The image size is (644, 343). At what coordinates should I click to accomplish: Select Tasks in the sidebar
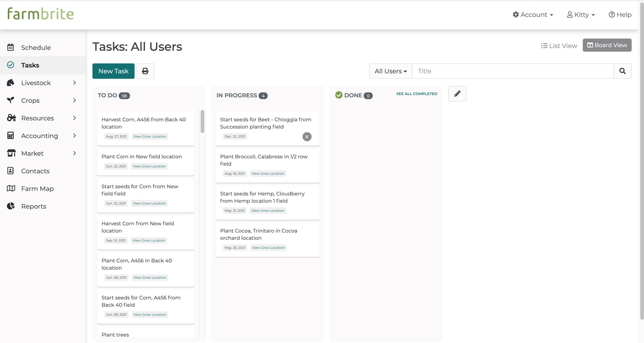[43, 65]
